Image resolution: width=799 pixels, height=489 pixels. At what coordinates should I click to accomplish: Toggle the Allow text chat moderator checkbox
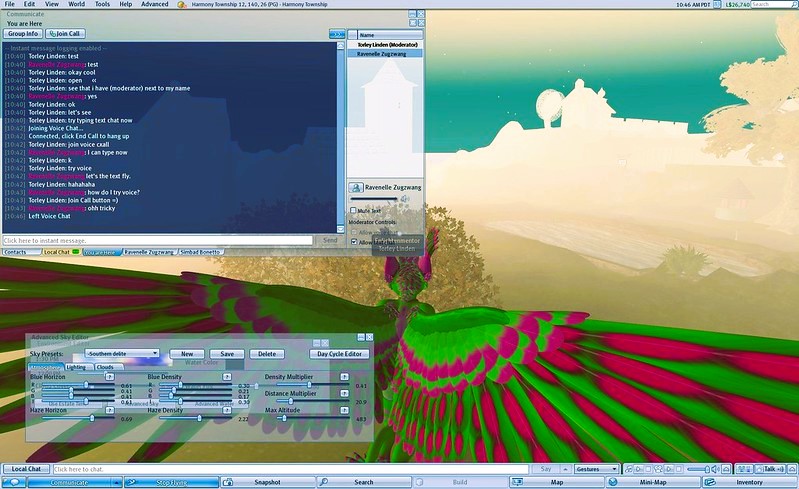[x=354, y=242]
